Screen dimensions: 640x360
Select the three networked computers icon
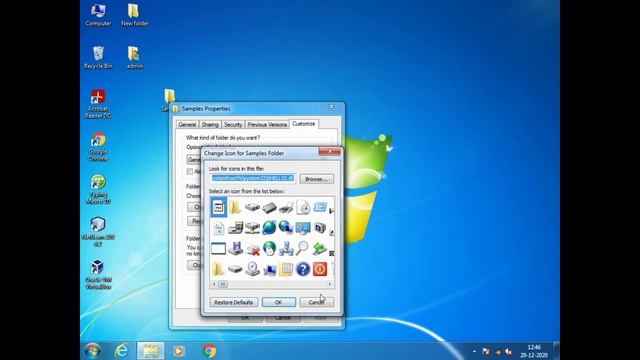click(x=286, y=248)
